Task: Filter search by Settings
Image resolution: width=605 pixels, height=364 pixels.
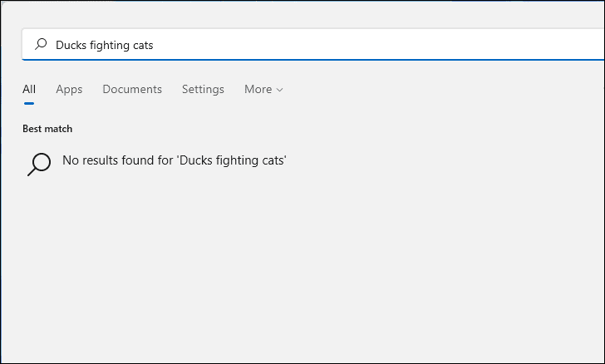Action: tap(203, 90)
